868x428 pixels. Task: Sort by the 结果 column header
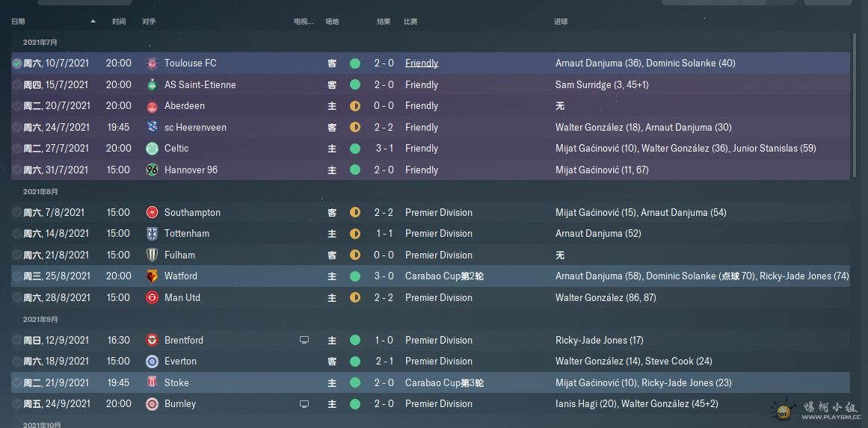point(384,22)
